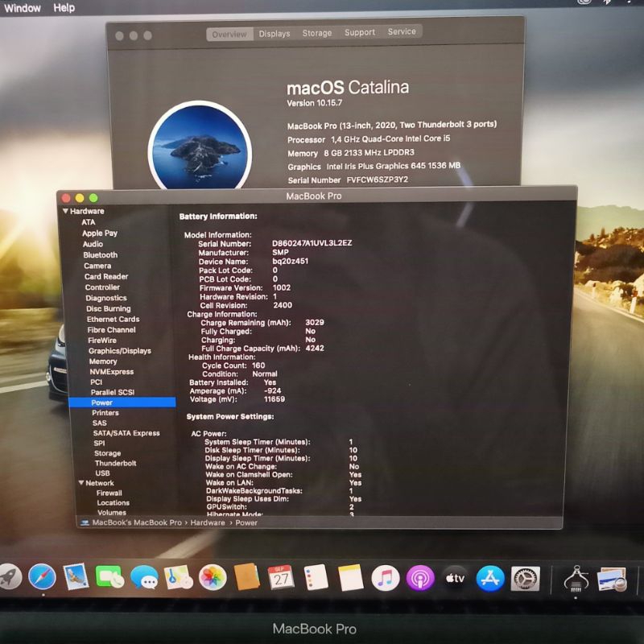Open FaceTime from the Dock
This screenshot has height=644, width=644.
click(109, 576)
